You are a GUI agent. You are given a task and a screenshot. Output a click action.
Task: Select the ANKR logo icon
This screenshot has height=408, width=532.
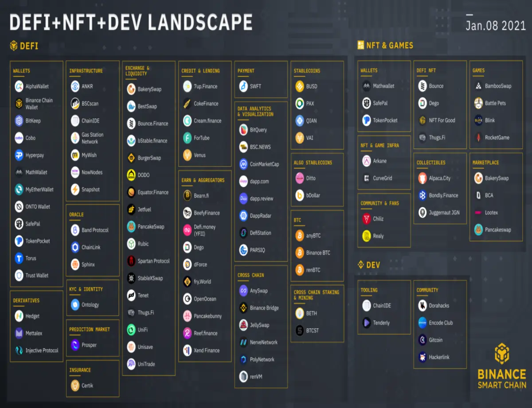pos(75,86)
